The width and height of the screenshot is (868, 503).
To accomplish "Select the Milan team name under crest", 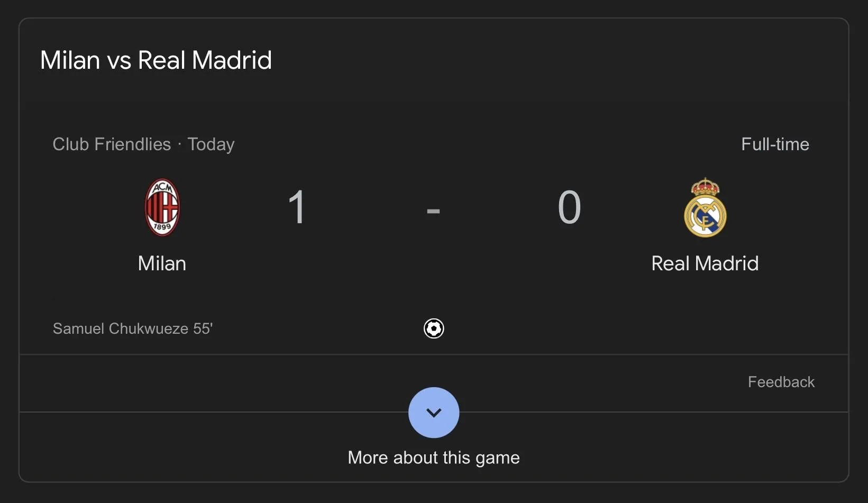I will (x=162, y=263).
